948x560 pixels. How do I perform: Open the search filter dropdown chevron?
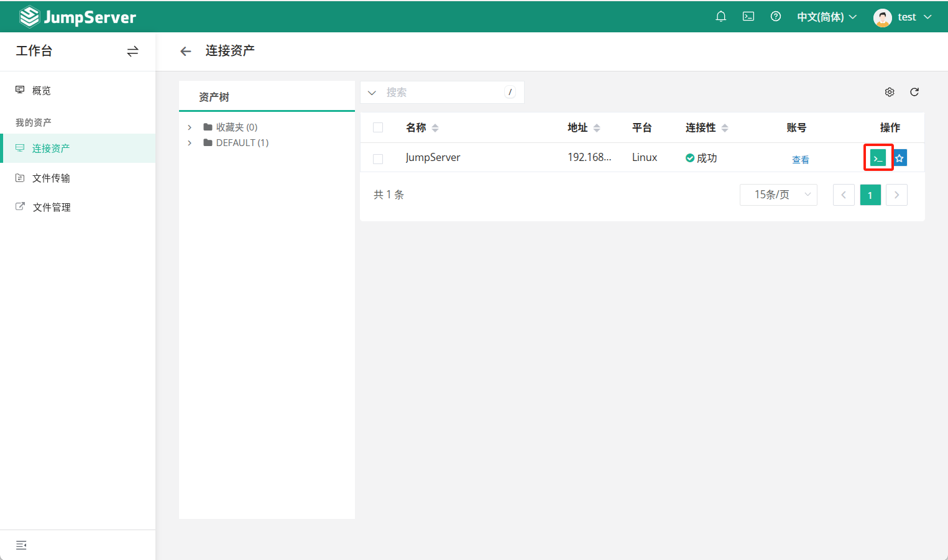pos(372,93)
